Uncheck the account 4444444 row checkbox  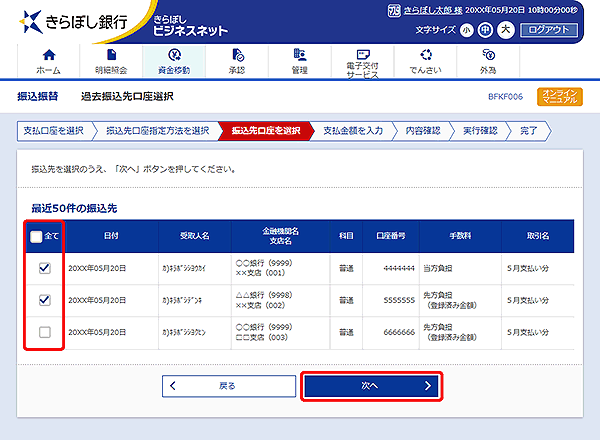[x=44, y=268]
